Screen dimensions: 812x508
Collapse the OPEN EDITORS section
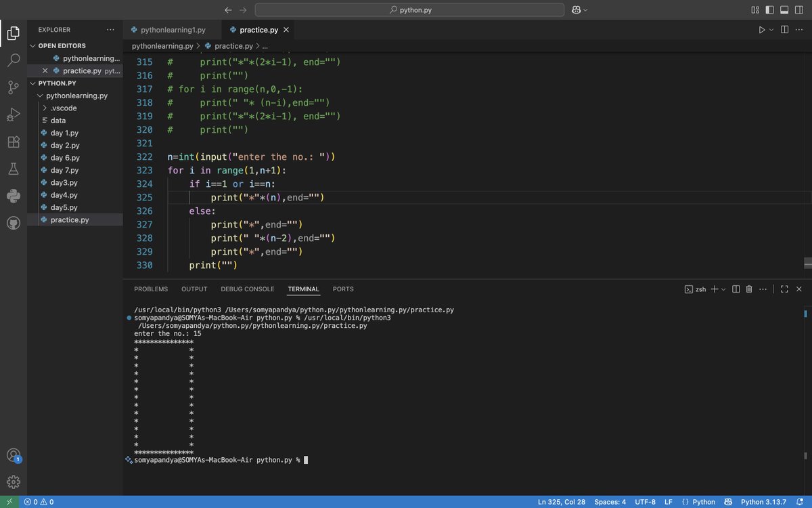pyautogui.click(x=34, y=46)
